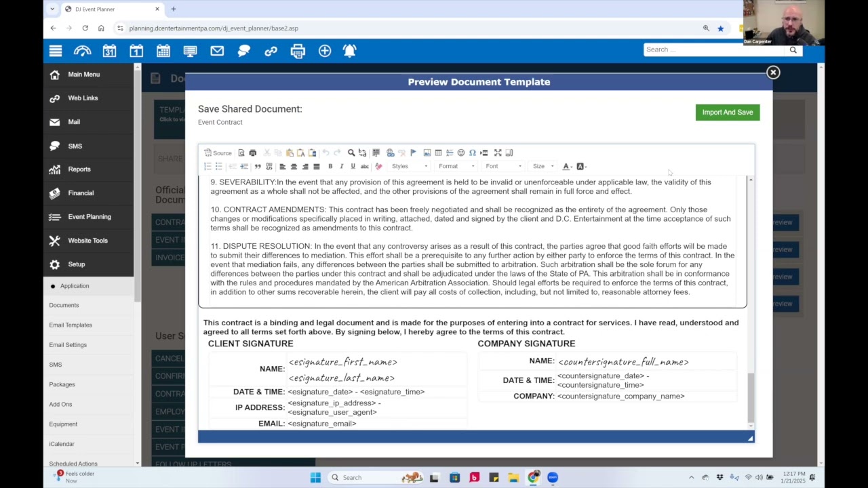Open the Format dropdown
Image resolution: width=868 pixels, height=488 pixels.
(456, 167)
